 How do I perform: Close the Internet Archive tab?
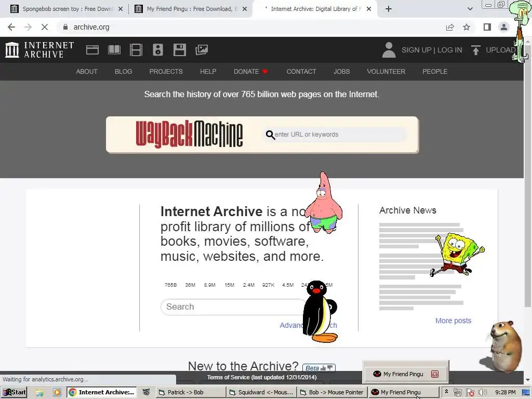click(369, 9)
